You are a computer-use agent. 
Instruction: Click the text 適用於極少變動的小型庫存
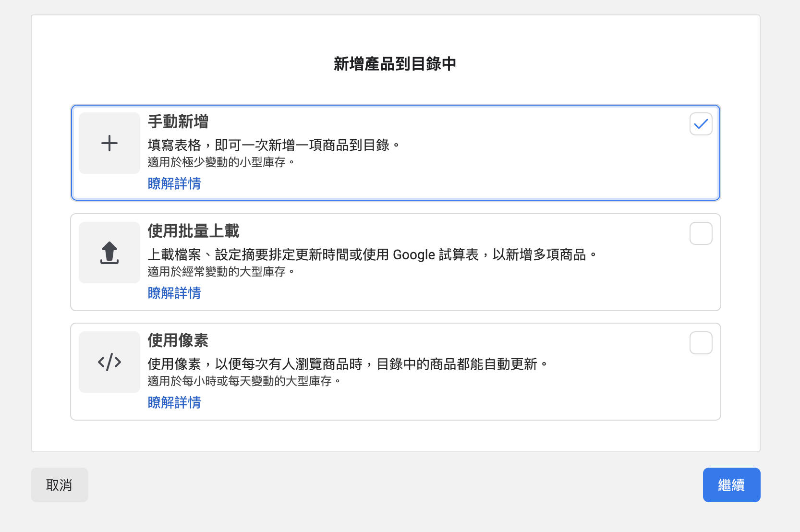[221, 162]
